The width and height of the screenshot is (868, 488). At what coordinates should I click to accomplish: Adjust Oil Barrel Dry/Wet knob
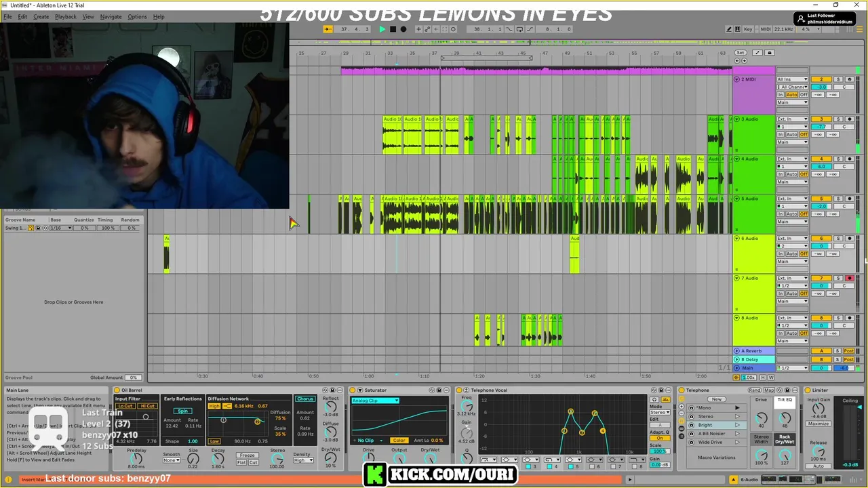pyautogui.click(x=331, y=458)
